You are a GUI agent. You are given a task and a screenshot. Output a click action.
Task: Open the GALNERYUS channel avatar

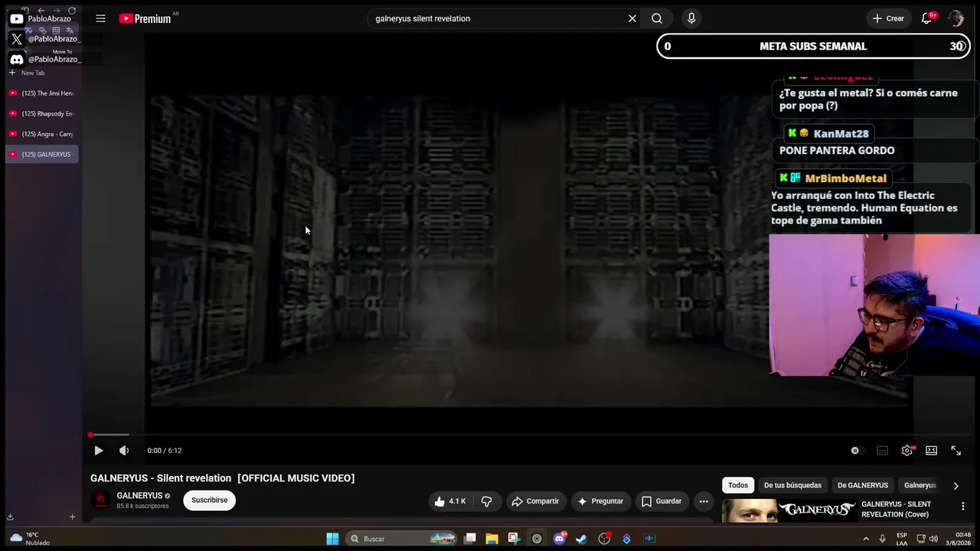(100, 500)
